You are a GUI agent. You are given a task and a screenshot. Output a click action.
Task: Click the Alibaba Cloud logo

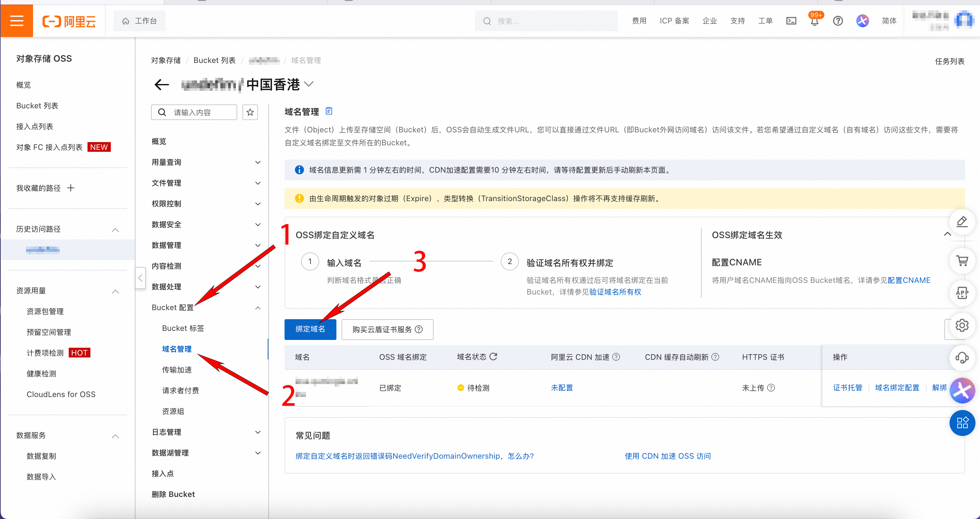tap(69, 21)
